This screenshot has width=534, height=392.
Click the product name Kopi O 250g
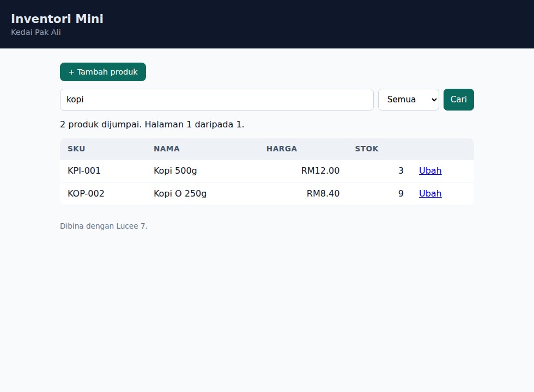coord(180,193)
